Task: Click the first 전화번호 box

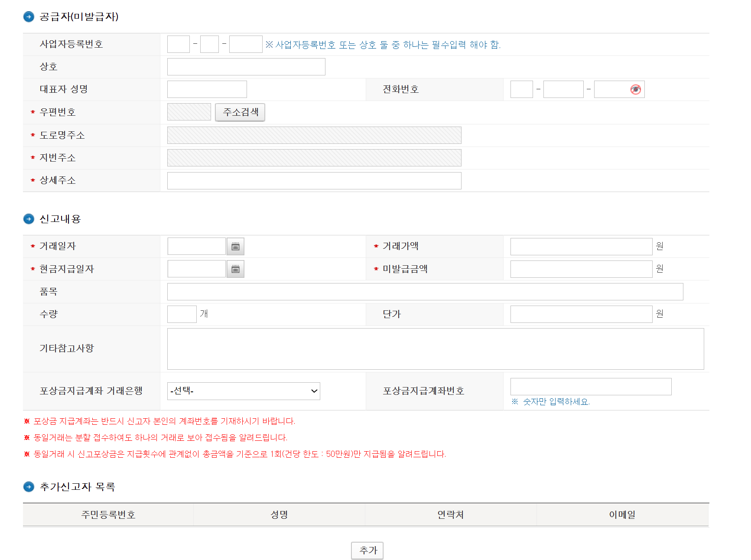Action: 522,89
